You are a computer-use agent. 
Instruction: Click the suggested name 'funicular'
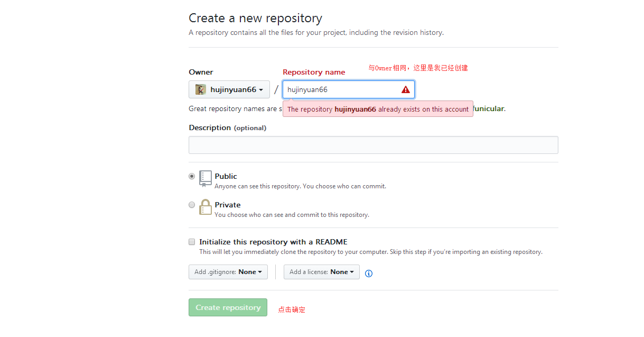(489, 108)
